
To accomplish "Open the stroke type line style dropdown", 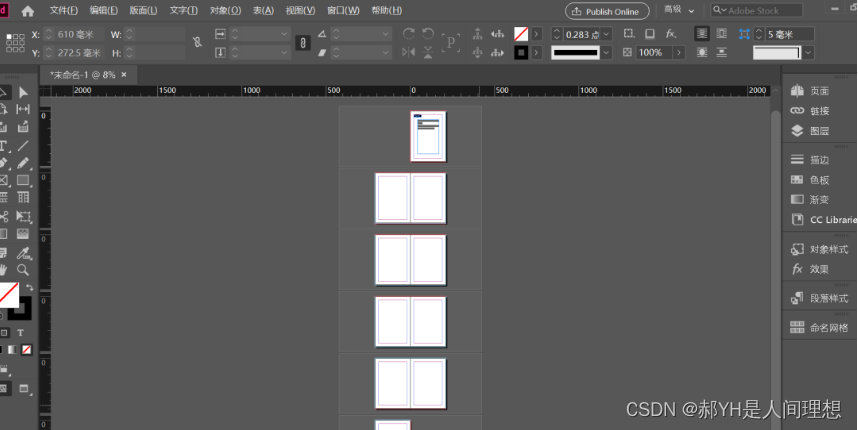I will click(606, 52).
